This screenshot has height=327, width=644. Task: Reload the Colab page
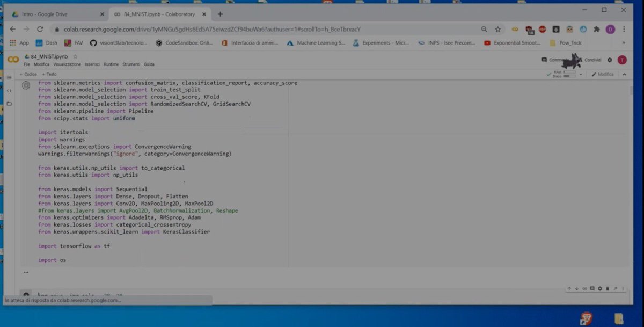pos(40,29)
